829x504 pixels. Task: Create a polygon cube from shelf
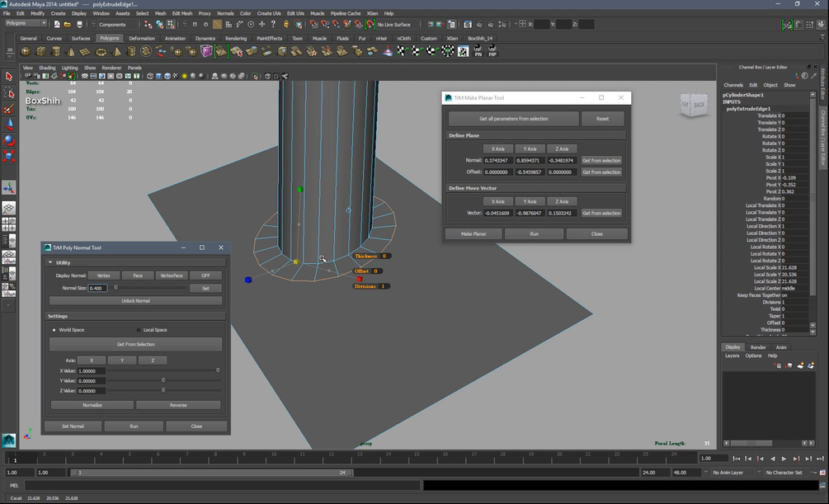pos(40,51)
